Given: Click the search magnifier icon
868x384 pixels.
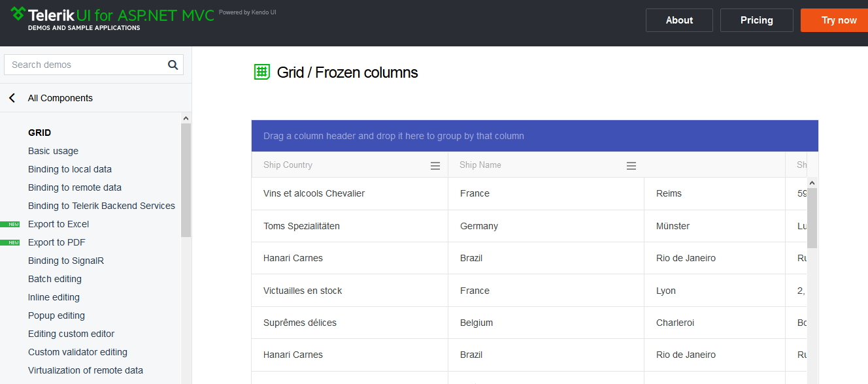Looking at the screenshot, I should click(x=173, y=65).
